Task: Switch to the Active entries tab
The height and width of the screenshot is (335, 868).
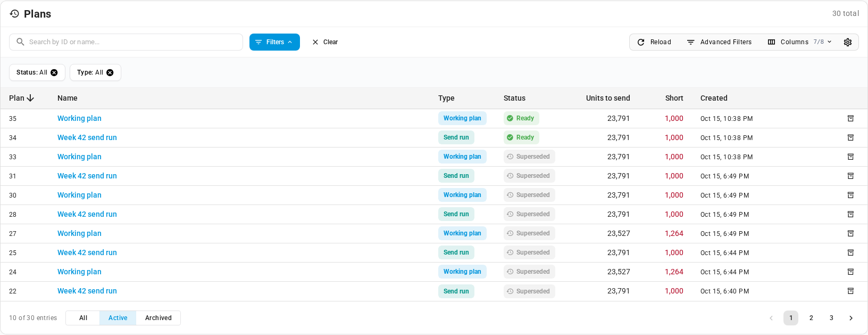Action: pos(118,318)
